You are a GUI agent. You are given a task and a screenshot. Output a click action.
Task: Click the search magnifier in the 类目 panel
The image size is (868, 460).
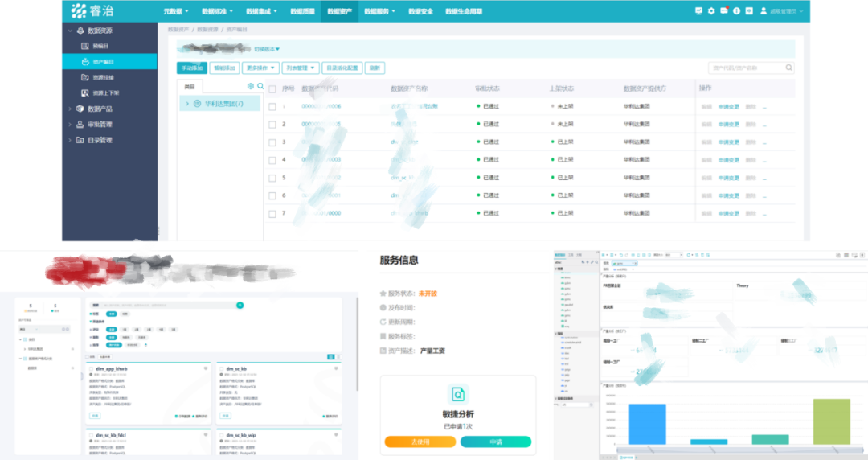coord(260,86)
